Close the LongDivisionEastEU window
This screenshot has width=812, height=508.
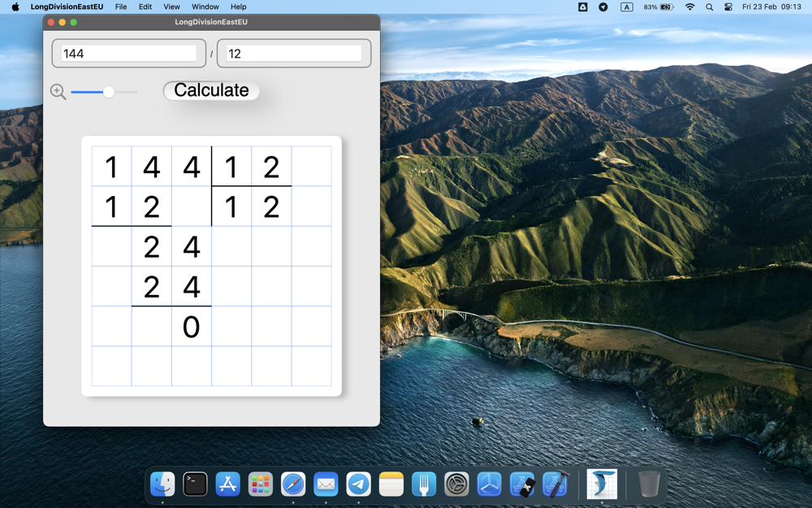click(51, 22)
